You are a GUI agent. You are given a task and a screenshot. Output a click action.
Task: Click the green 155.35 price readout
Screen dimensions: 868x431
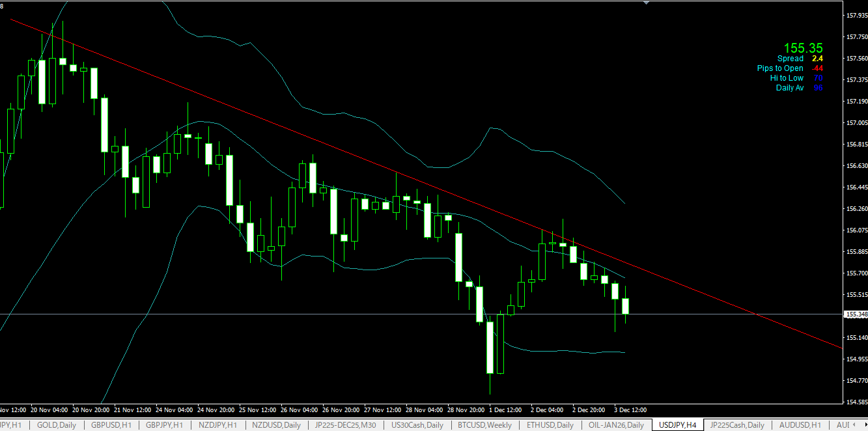pos(803,48)
